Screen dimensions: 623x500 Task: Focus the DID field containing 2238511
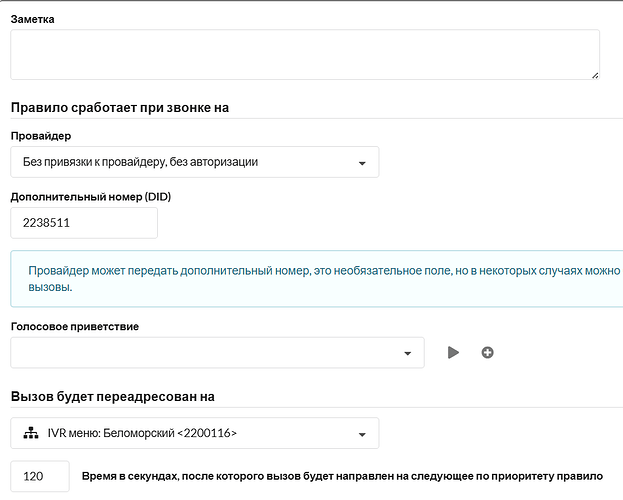pyautogui.click(x=84, y=223)
